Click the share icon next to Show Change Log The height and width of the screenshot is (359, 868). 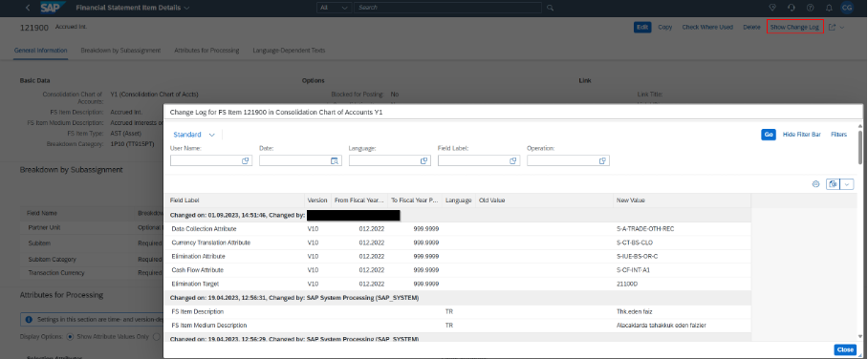[x=832, y=27]
